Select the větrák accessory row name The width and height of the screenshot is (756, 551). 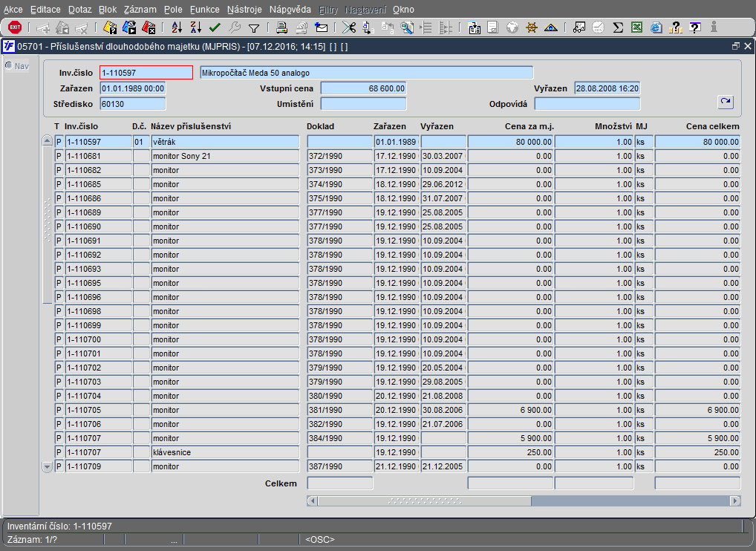coord(225,142)
